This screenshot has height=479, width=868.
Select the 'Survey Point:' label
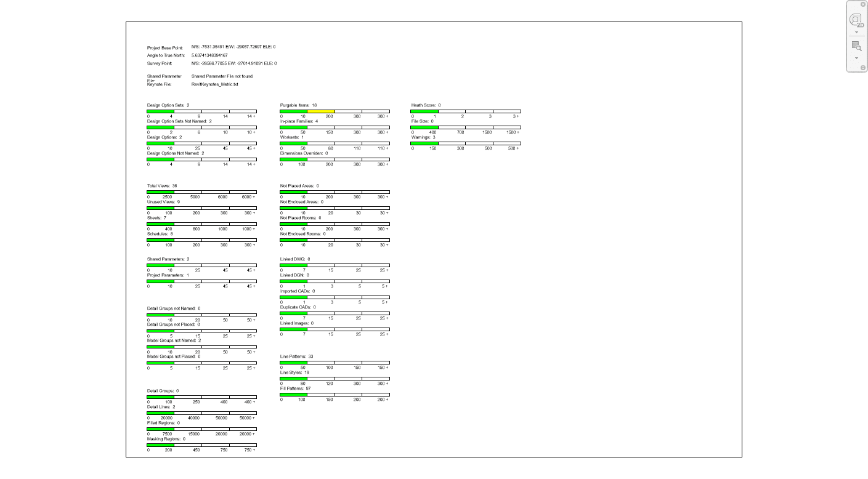tap(160, 63)
